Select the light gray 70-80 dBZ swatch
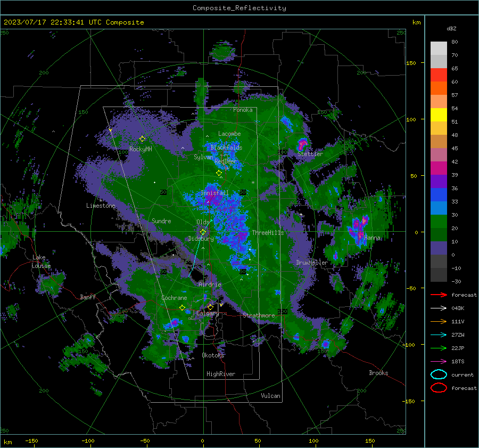Image resolution: width=479 pixels, height=448 pixels. pos(439,48)
